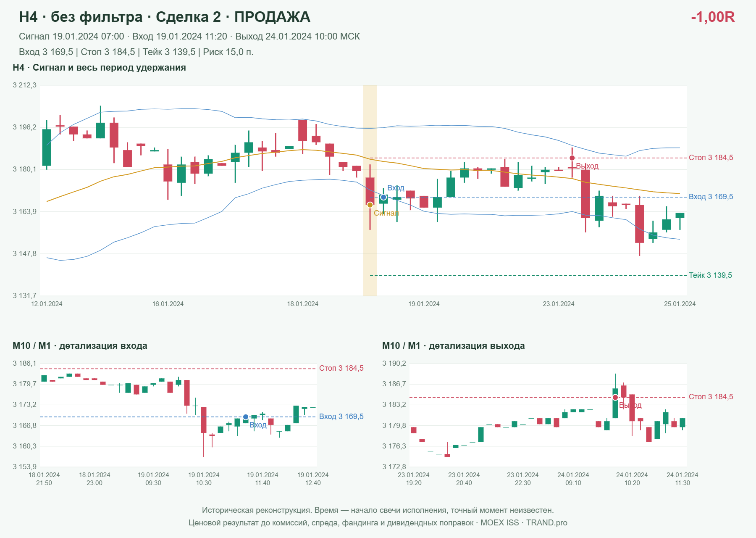Click the 'Тейк 3 139,5' label on H4 chart

[x=710, y=275]
